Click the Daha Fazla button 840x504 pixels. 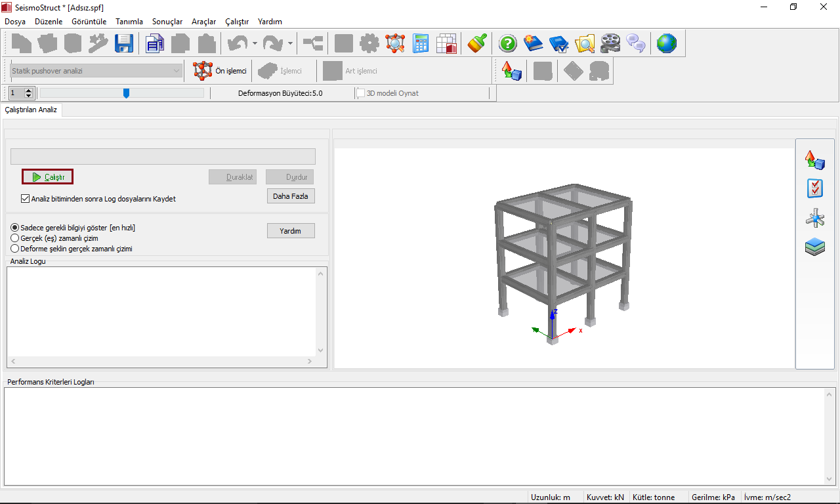pyautogui.click(x=290, y=196)
